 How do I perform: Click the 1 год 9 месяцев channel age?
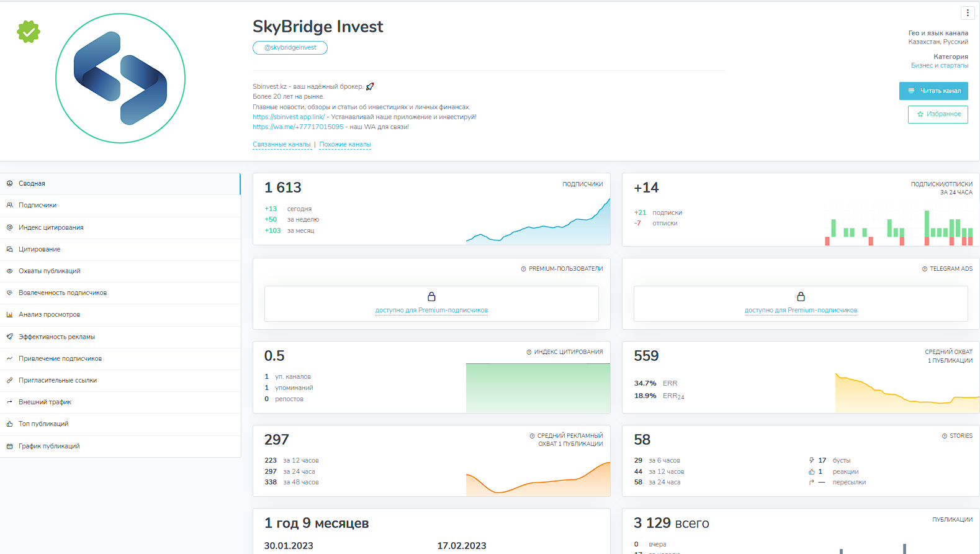tap(317, 524)
